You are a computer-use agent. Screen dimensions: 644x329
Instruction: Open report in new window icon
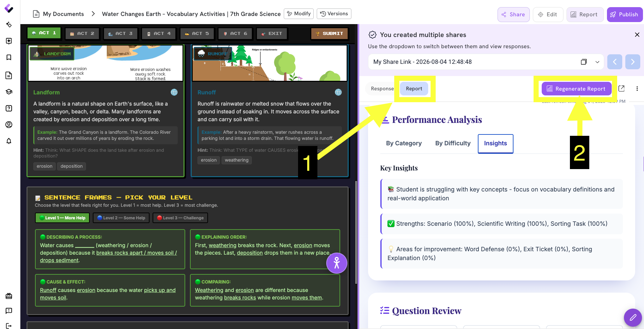point(622,89)
